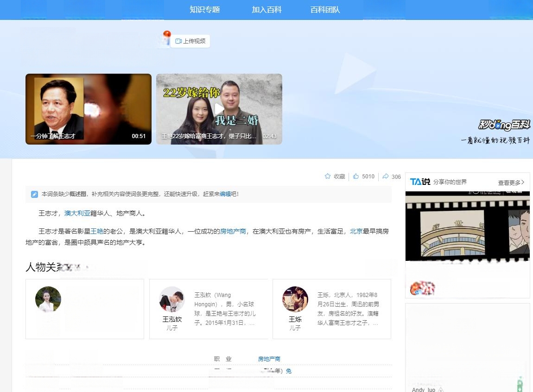Click the play button on the 22岁嫁给你 video
Screen dimensions: 533x392
pos(219,109)
